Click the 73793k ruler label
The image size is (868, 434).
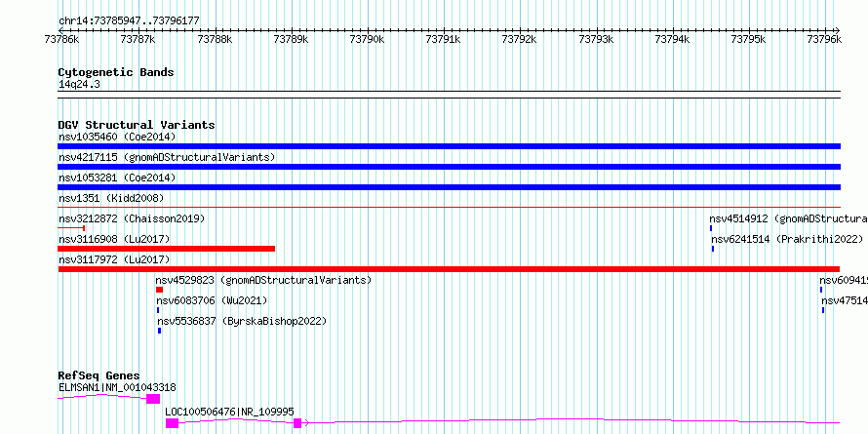coord(596,39)
